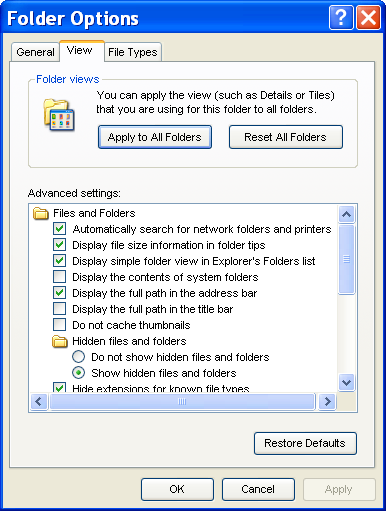The height and width of the screenshot is (511, 386).
Task: Select the Files and Folders tree label
Action: 94,213
